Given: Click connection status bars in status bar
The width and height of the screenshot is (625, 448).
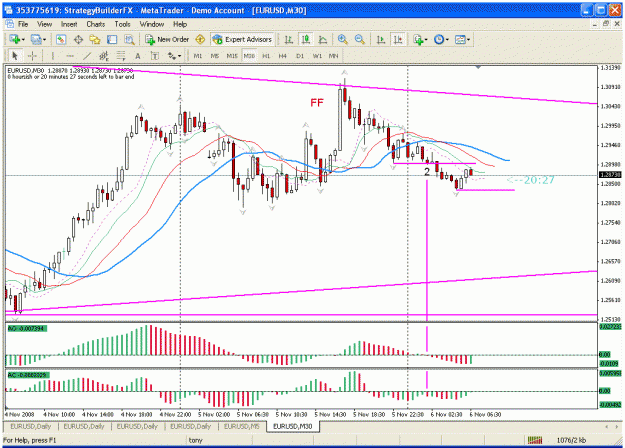Looking at the screenshot, I should [x=535, y=440].
